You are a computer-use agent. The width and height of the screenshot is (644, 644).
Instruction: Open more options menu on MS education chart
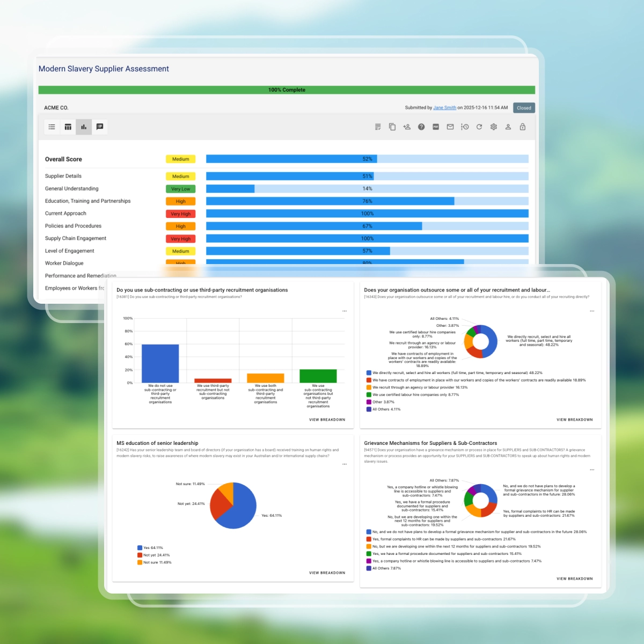point(345,464)
